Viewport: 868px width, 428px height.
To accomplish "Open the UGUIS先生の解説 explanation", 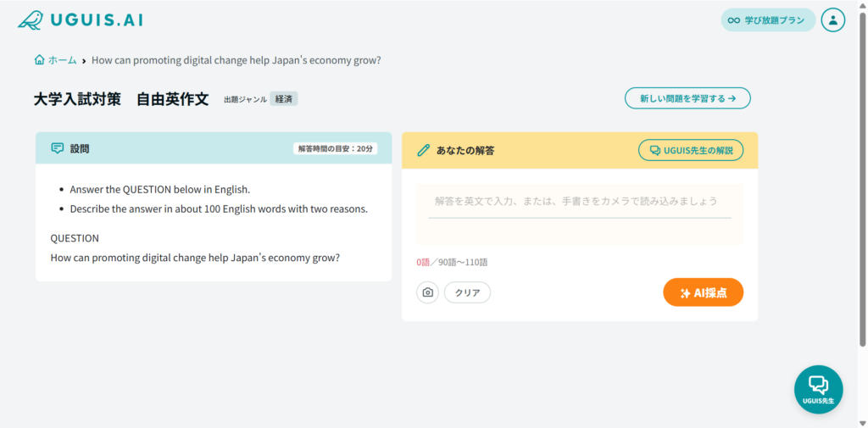I will pos(690,150).
